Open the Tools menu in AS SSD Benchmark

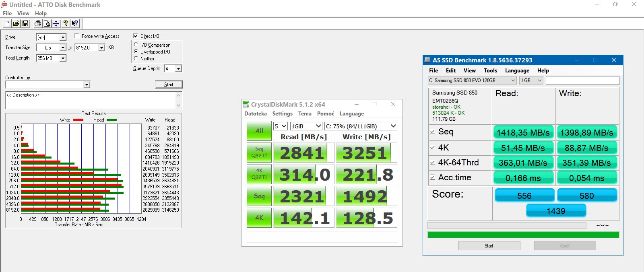point(490,70)
